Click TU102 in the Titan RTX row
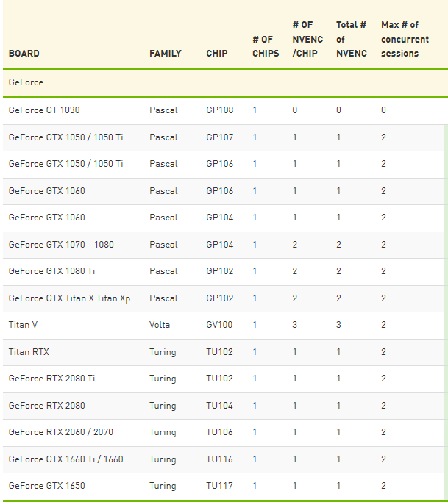Viewport: 448px width, 502px height. 219,352
